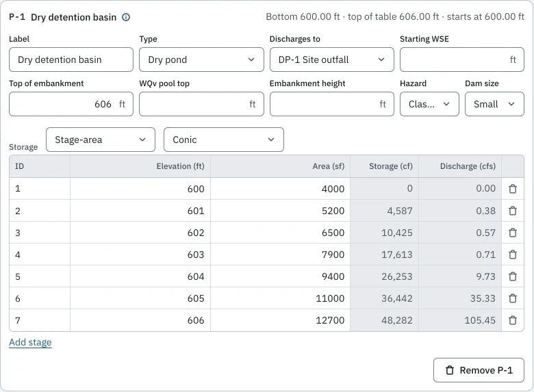This screenshot has height=392, width=534.
Task: Select the area cell 5200
Action: [x=280, y=211]
